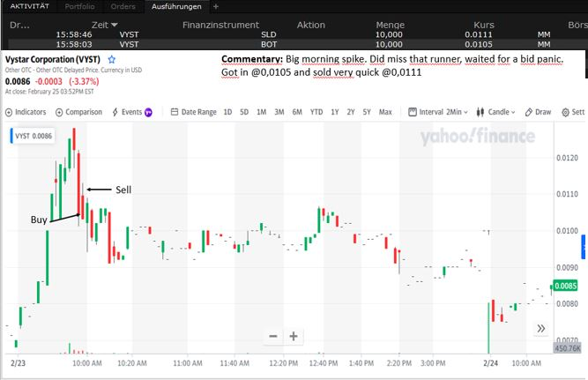The width and height of the screenshot is (588, 380).
Task: Click the Finanzinstrument column header
Action: (x=220, y=25)
